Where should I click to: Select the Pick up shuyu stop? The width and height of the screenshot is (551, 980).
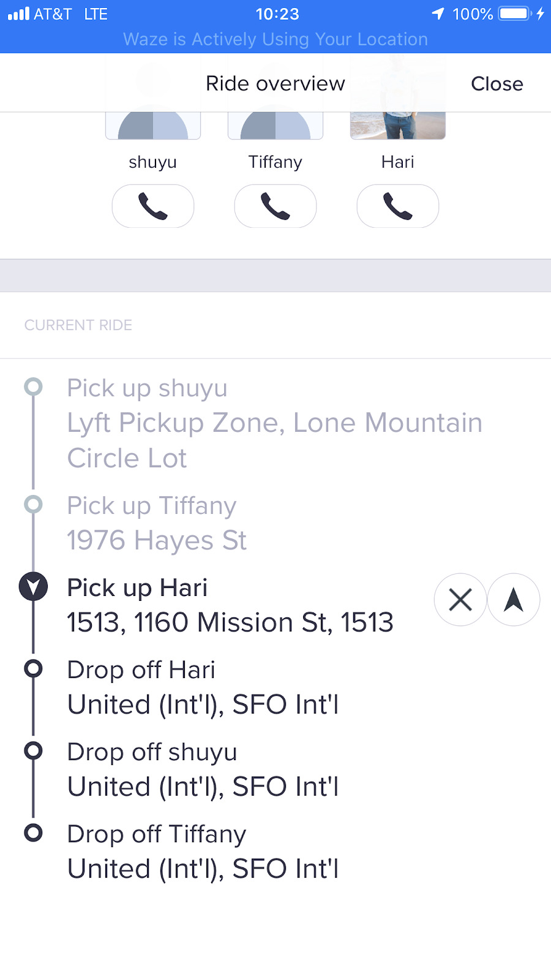coord(275,423)
